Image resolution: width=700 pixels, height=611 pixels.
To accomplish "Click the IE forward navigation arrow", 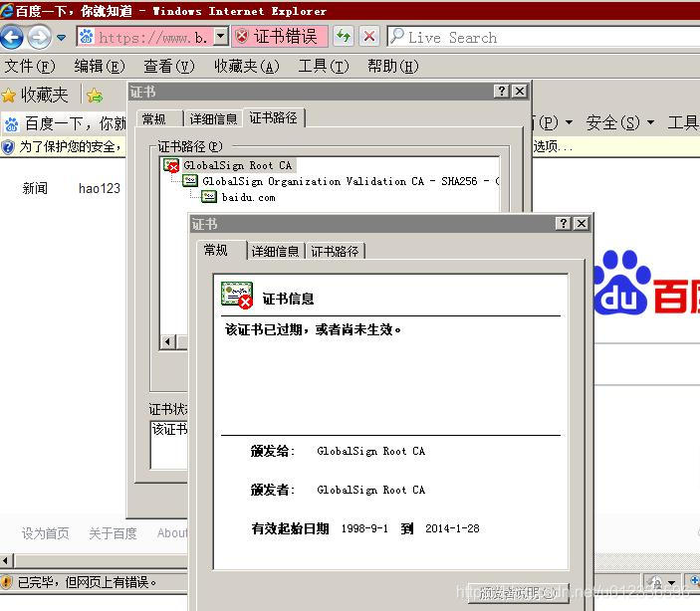I will tap(39, 37).
